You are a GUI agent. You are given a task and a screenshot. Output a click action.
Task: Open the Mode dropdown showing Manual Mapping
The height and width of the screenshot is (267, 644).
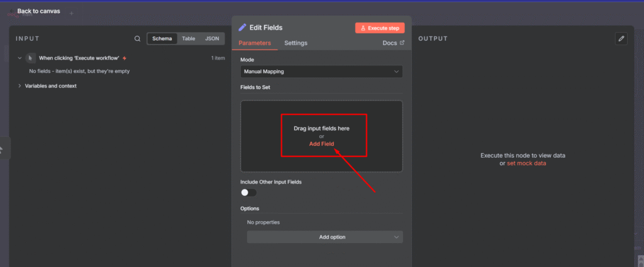click(x=321, y=72)
